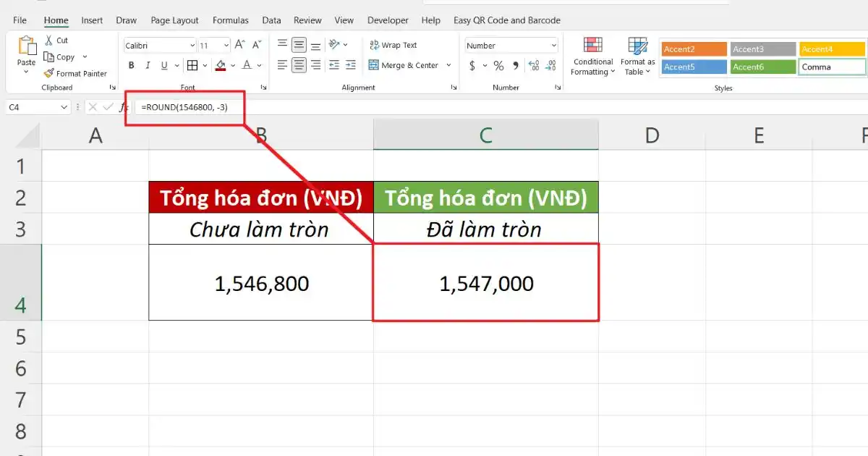Switch to the Insert tab

coord(92,20)
